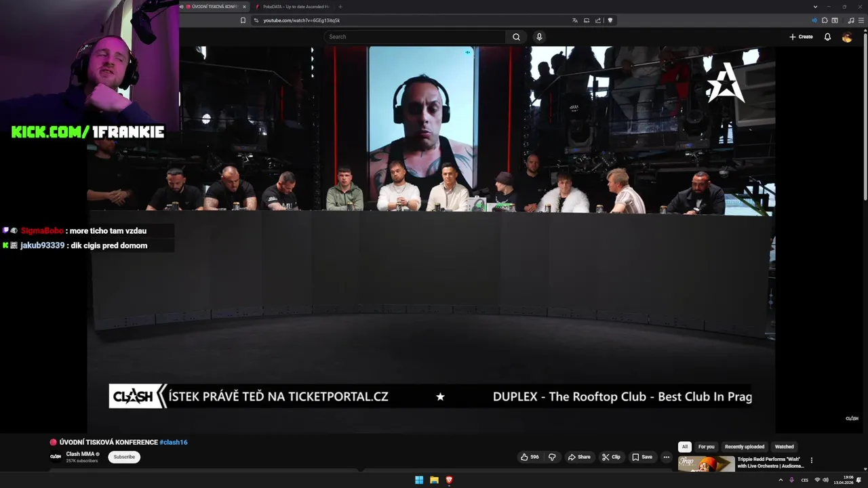This screenshot has height=488, width=868.
Task: Open the CES keyboard language indicator
Action: pos(805,480)
